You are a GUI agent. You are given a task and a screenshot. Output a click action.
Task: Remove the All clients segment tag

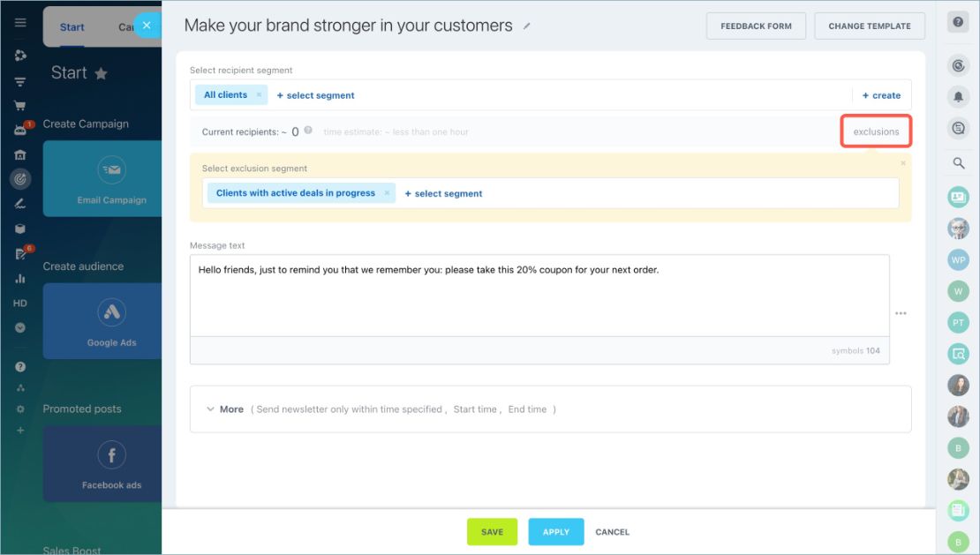point(259,95)
